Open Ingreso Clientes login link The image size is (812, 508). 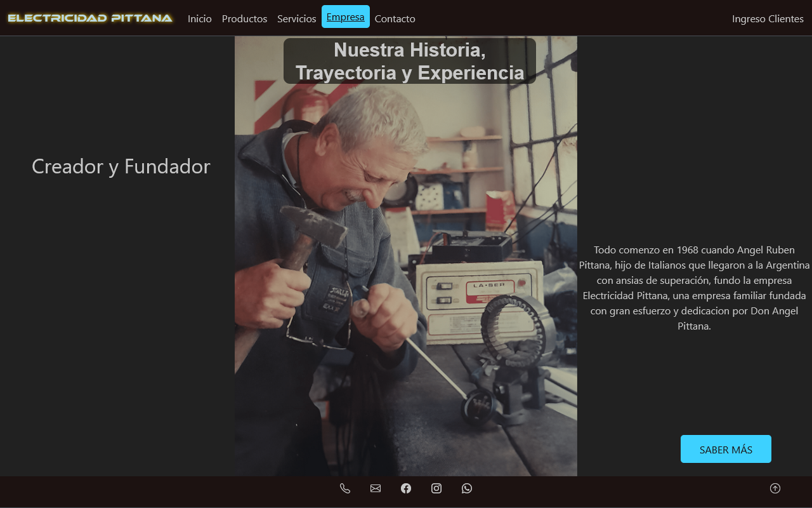pos(768,18)
